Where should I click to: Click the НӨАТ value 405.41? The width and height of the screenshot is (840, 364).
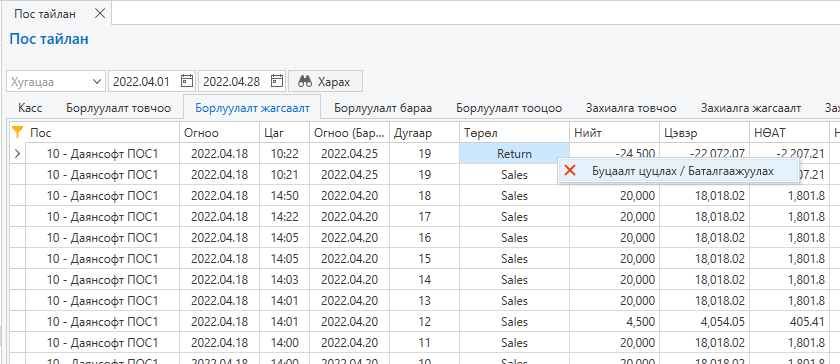pyautogui.click(x=789, y=321)
